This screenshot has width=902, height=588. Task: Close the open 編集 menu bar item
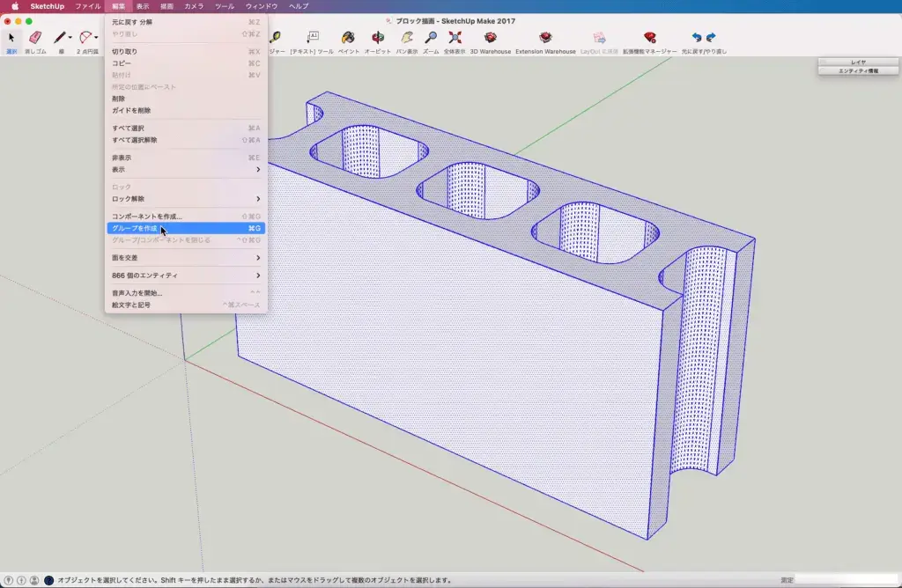pyautogui.click(x=119, y=6)
